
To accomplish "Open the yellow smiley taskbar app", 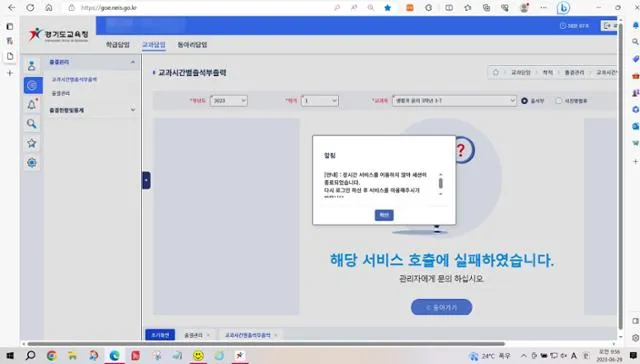I will [x=198, y=356].
